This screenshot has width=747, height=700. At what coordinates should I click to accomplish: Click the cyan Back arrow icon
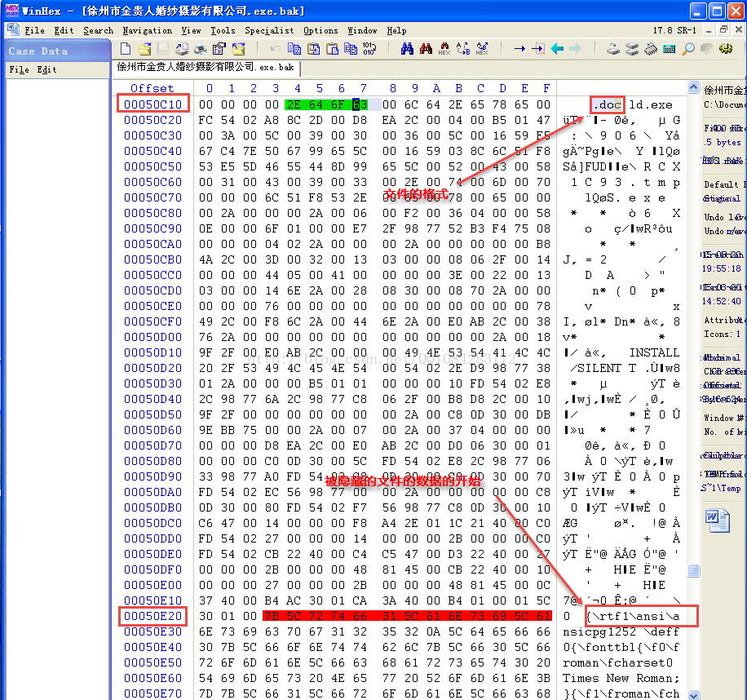[x=557, y=49]
